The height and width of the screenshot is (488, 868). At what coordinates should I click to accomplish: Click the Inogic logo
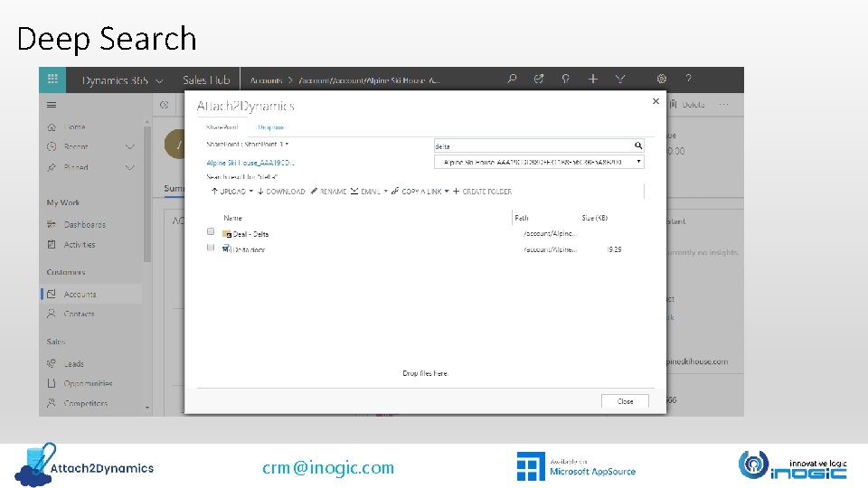(x=792, y=465)
